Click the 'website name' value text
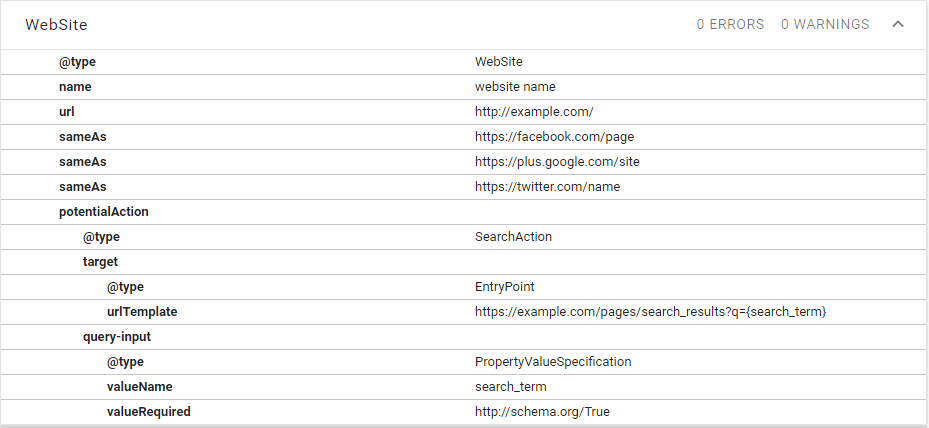The height and width of the screenshot is (428, 929). pos(515,87)
